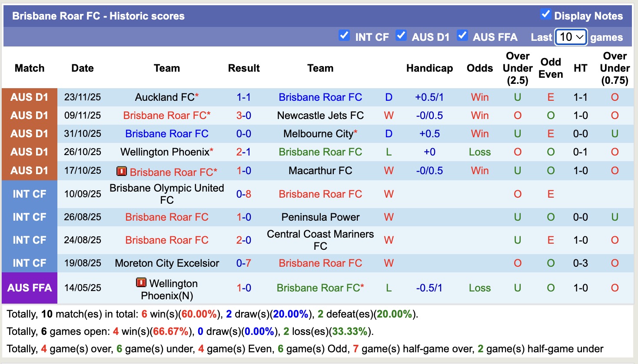Click the 3-0 result link
Viewport: 638px width, 364px height.
[244, 115]
